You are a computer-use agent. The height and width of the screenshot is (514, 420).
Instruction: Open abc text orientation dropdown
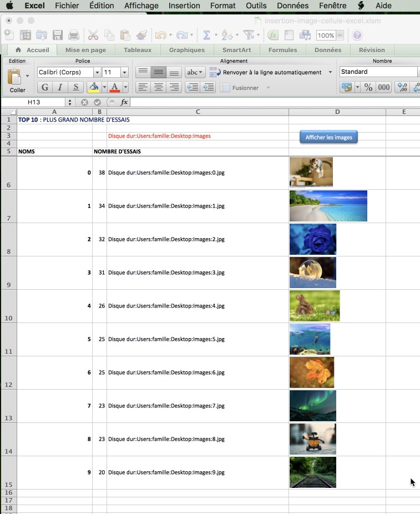click(x=195, y=72)
